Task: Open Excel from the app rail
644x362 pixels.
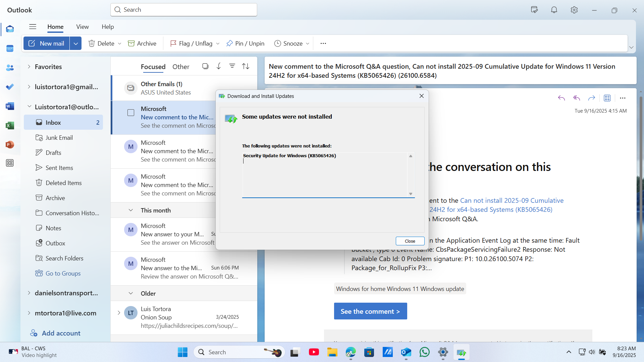Action: click(10, 126)
